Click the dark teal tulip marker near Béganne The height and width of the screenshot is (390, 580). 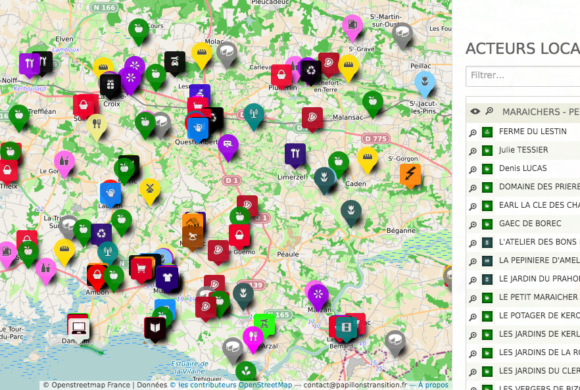click(x=351, y=212)
